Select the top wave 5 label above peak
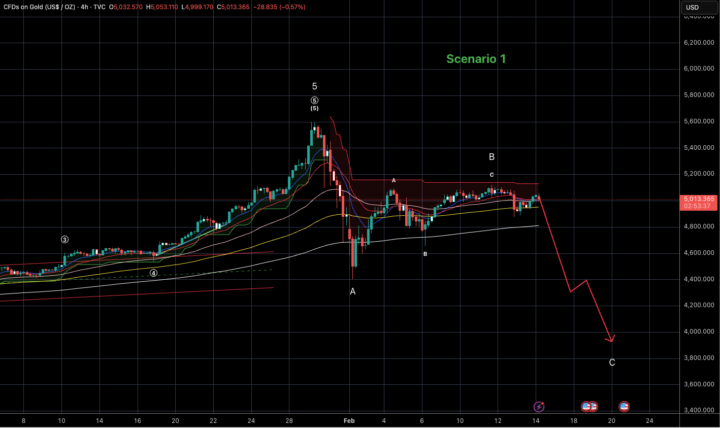The height and width of the screenshot is (428, 720). [315, 86]
